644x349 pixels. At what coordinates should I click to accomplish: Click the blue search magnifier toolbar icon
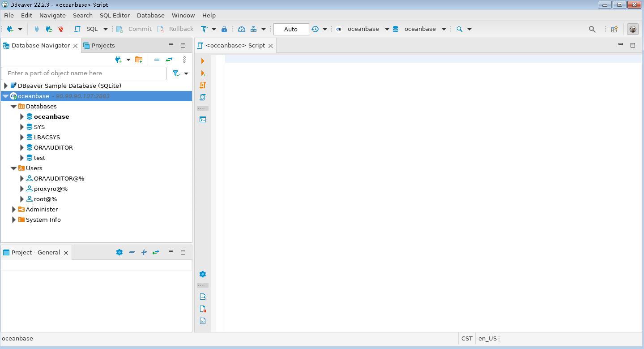[460, 29]
